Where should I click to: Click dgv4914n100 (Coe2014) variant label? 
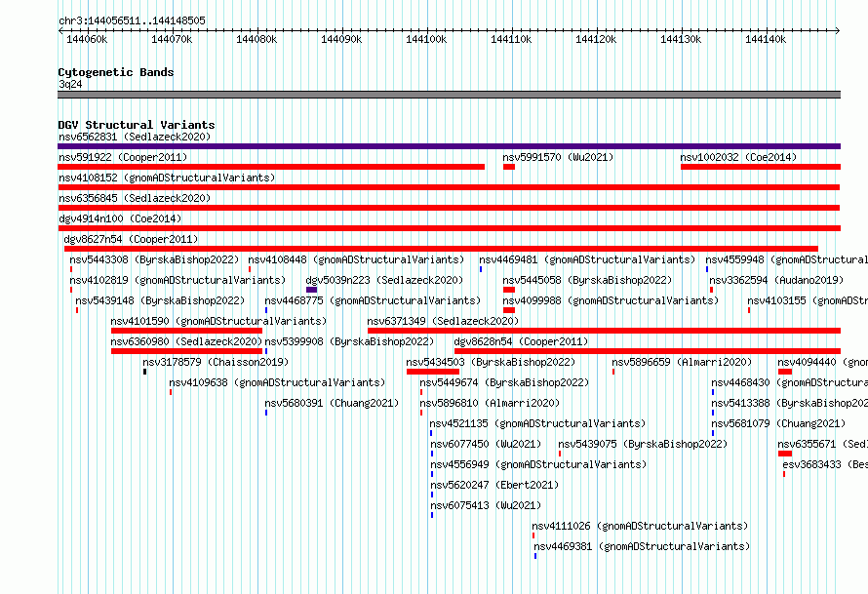[x=120, y=218]
